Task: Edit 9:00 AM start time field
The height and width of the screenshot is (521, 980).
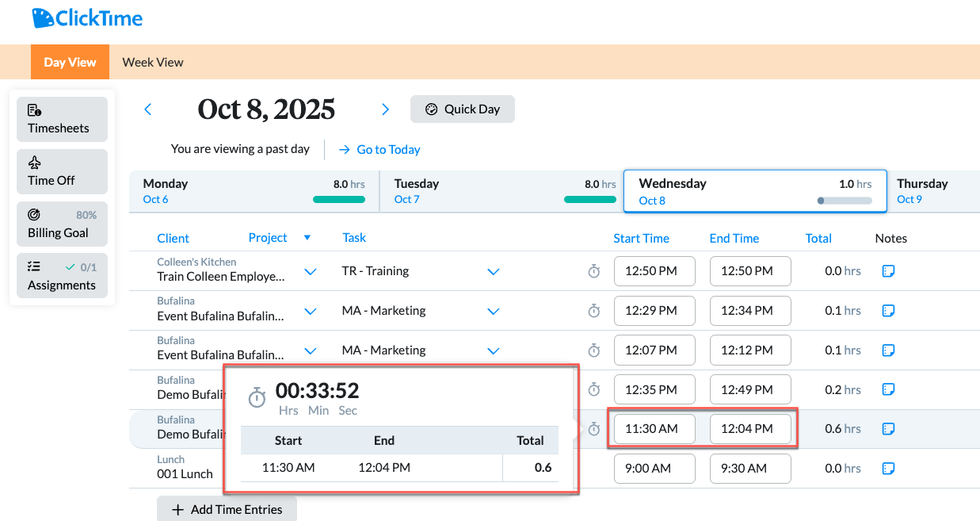Action: [x=654, y=468]
